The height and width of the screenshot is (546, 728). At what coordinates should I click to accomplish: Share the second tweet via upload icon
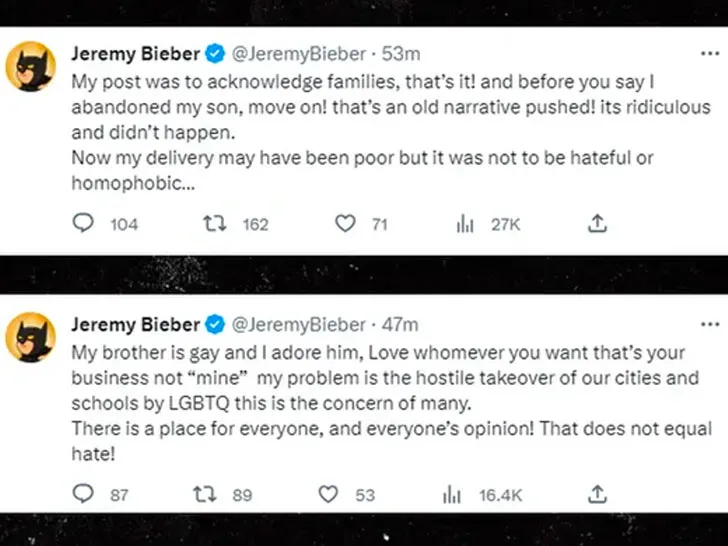click(597, 493)
